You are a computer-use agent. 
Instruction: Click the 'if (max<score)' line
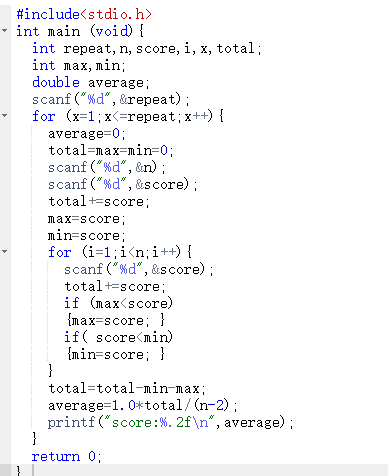[119, 303]
